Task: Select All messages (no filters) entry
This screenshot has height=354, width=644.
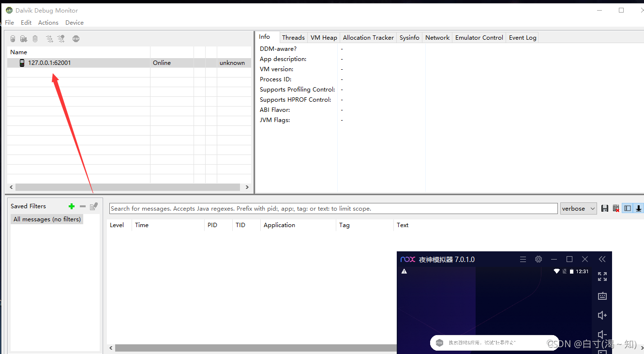Action: pos(46,219)
